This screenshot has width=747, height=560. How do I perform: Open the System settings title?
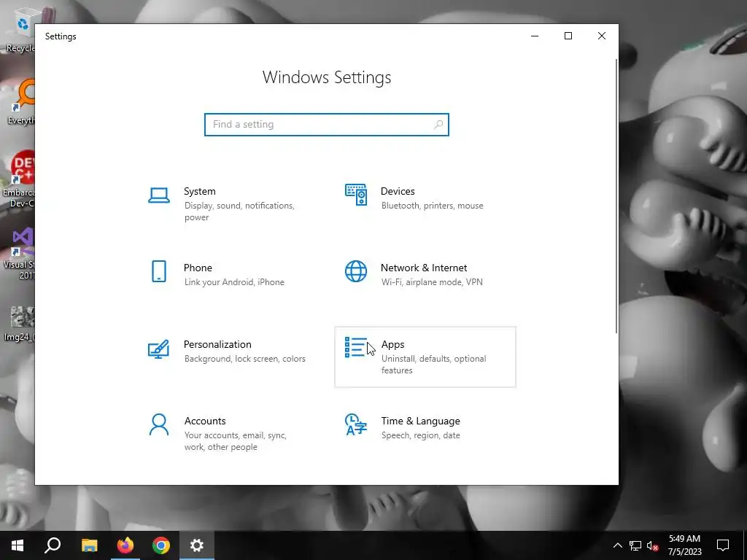tap(200, 191)
